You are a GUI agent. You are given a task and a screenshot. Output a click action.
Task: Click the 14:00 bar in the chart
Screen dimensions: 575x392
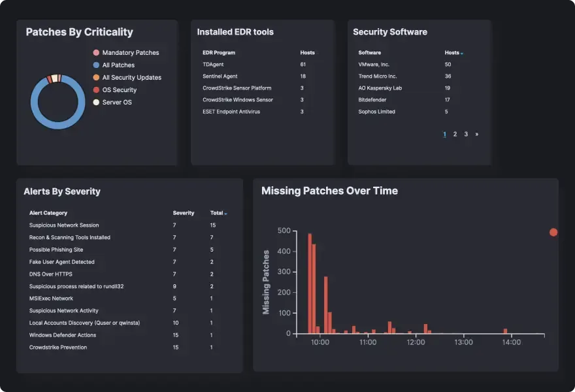(x=505, y=331)
